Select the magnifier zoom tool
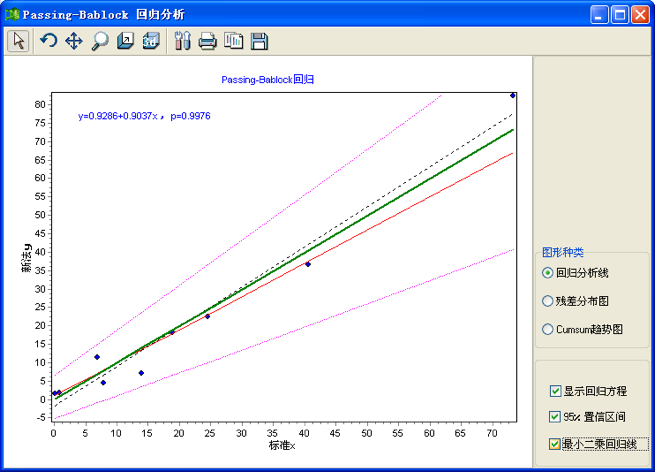 100,41
